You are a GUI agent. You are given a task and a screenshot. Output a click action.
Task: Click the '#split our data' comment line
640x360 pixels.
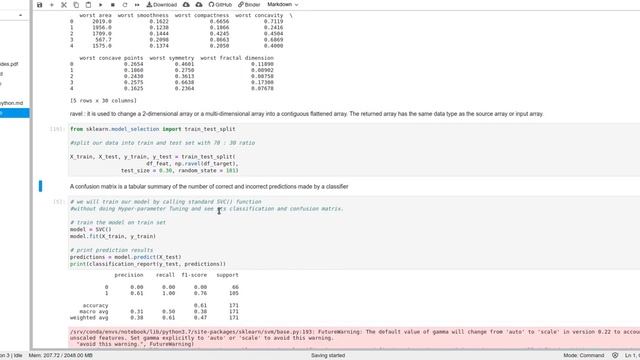coord(162,143)
